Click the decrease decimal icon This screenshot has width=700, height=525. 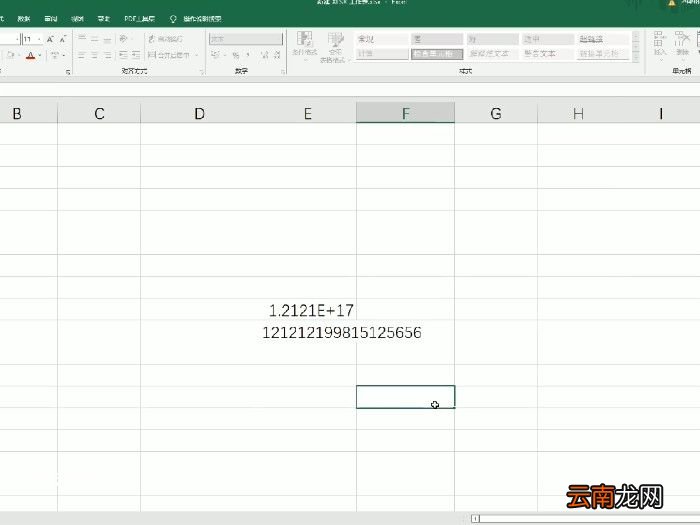coord(277,55)
